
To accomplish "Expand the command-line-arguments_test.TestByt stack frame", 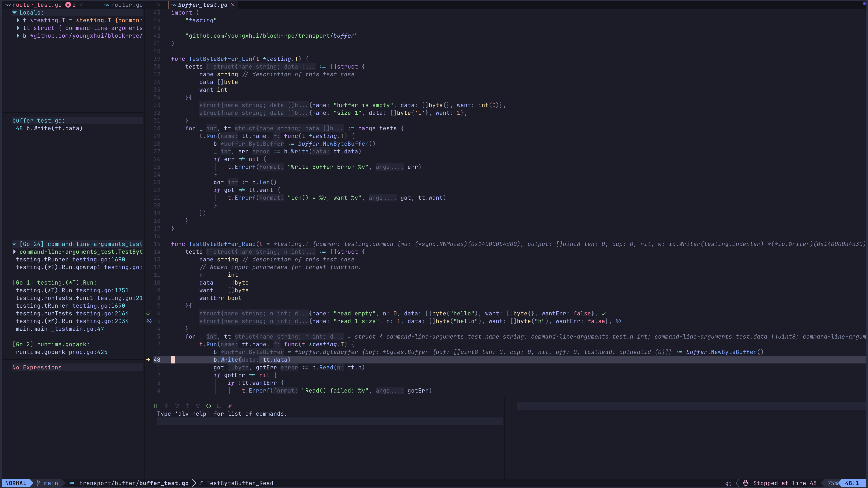I will (15, 251).
